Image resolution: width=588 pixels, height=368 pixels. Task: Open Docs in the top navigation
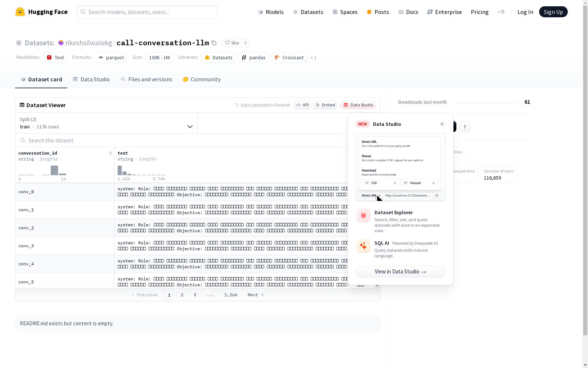click(x=408, y=12)
